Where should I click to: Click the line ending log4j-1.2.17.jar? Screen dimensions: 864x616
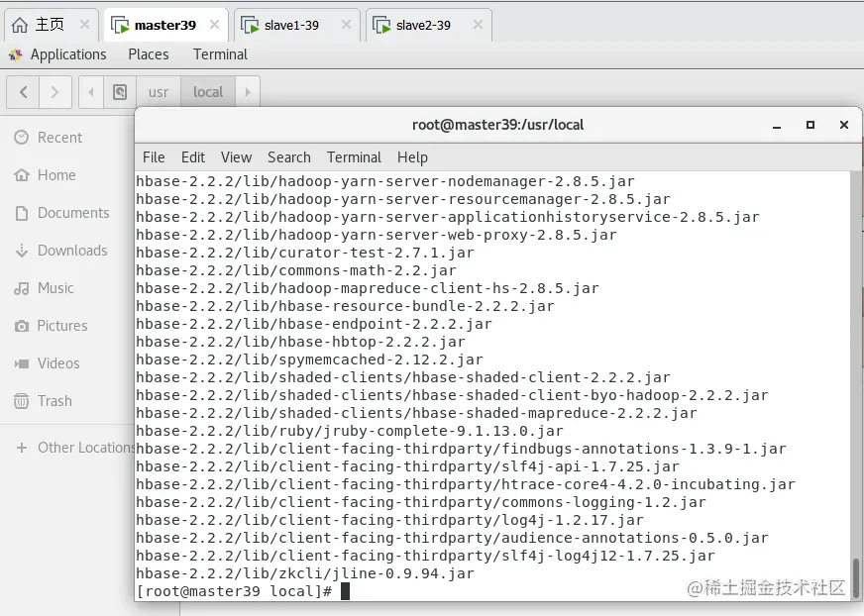point(389,520)
